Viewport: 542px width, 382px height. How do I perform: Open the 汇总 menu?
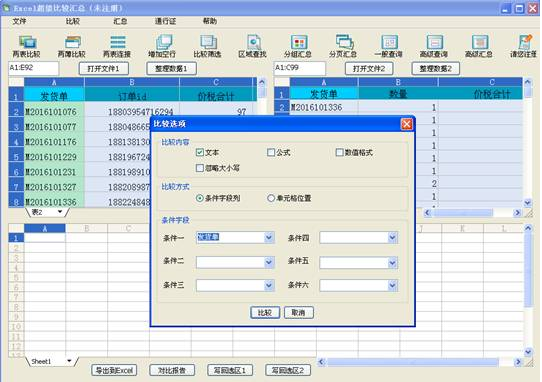[120, 21]
